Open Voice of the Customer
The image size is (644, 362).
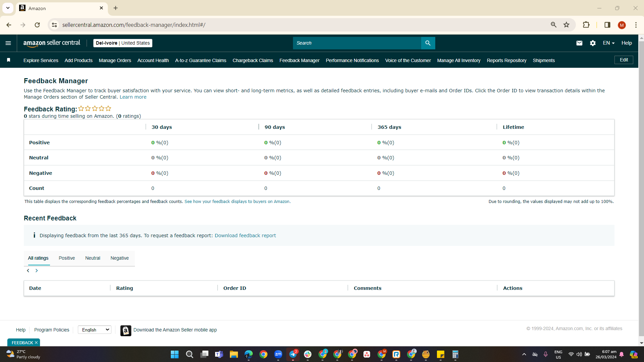tap(408, 60)
